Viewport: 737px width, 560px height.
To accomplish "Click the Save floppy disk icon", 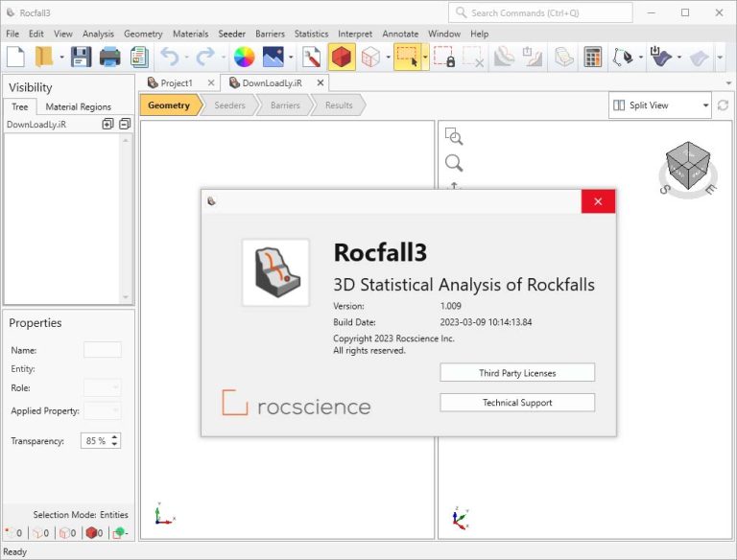I will (81, 57).
